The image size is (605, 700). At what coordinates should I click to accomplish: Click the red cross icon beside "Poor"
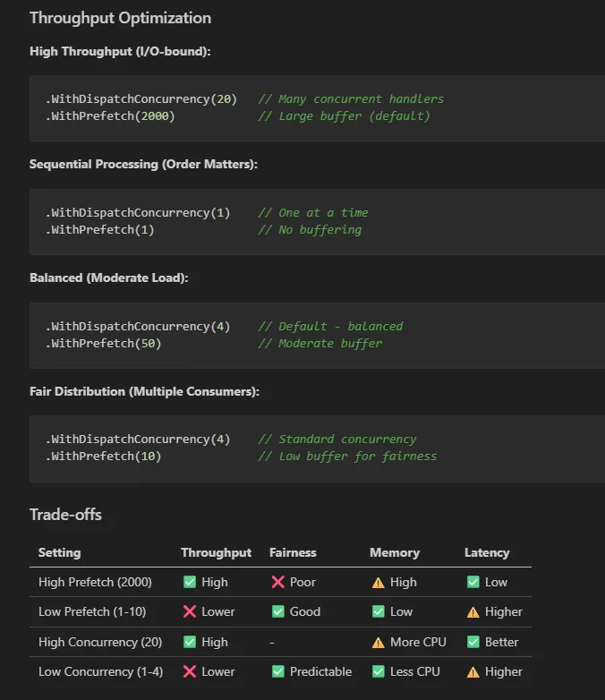click(277, 582)
